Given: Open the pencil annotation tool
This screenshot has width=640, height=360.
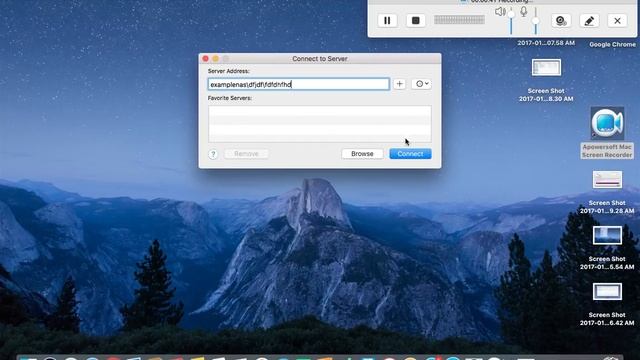Looking at the screenshot, I should [589, 20].
